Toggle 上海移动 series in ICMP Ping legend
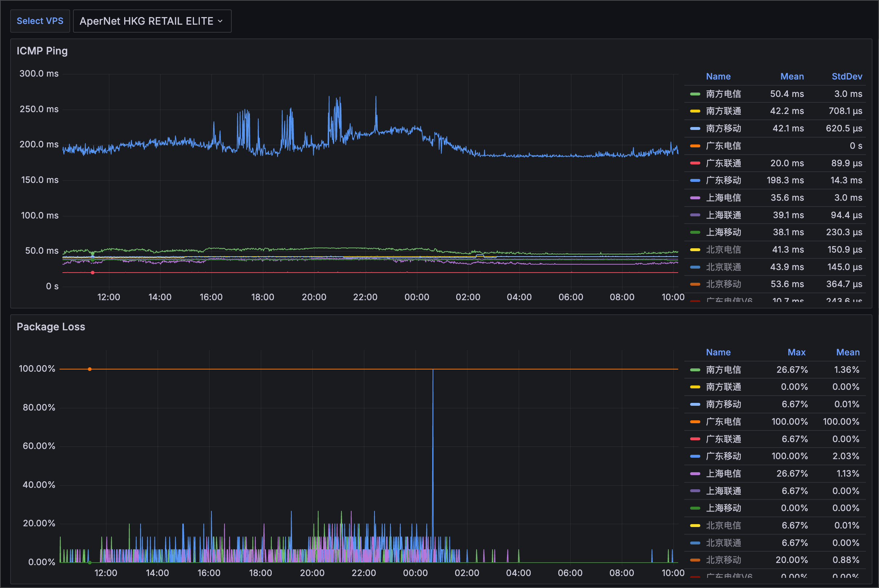 [723, 232]
